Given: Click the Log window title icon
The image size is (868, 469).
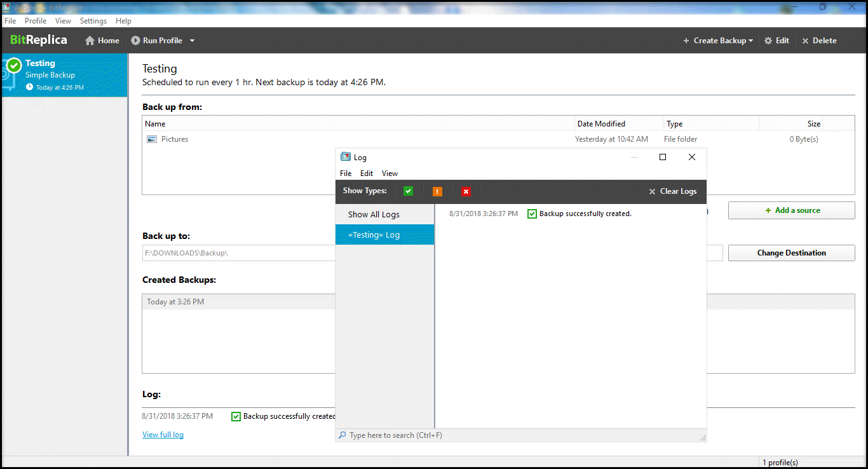Looking at the screenshot, I should 346,157.
